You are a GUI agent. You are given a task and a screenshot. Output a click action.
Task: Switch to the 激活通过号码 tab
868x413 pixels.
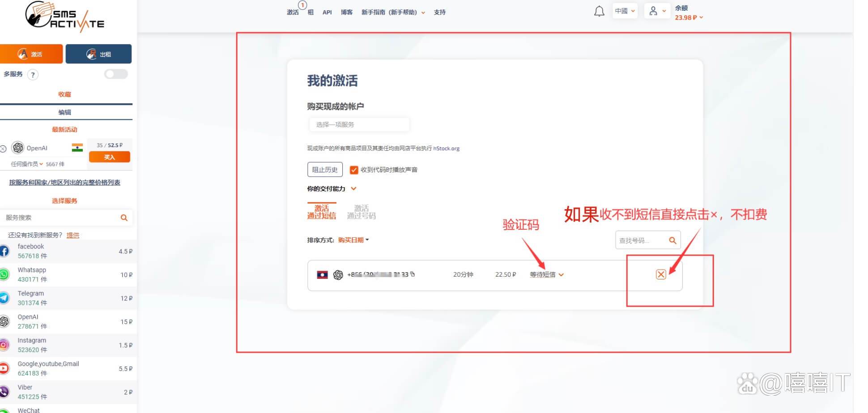[362, 212]
